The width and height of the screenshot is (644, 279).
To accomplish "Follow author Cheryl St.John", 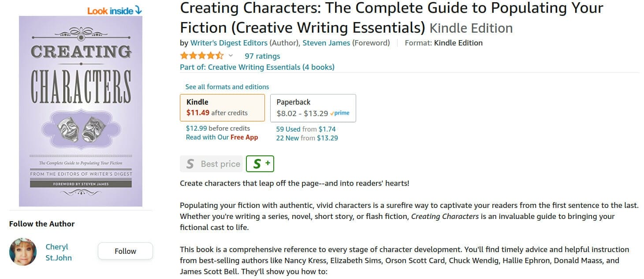I will coord(125,251).
